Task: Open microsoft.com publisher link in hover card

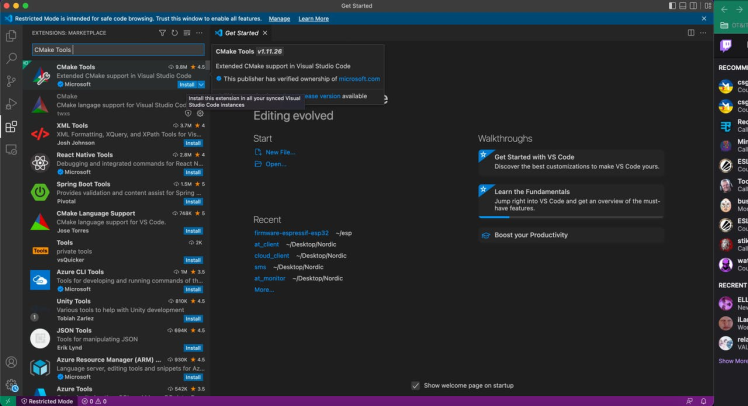Action: coord(359,79)
